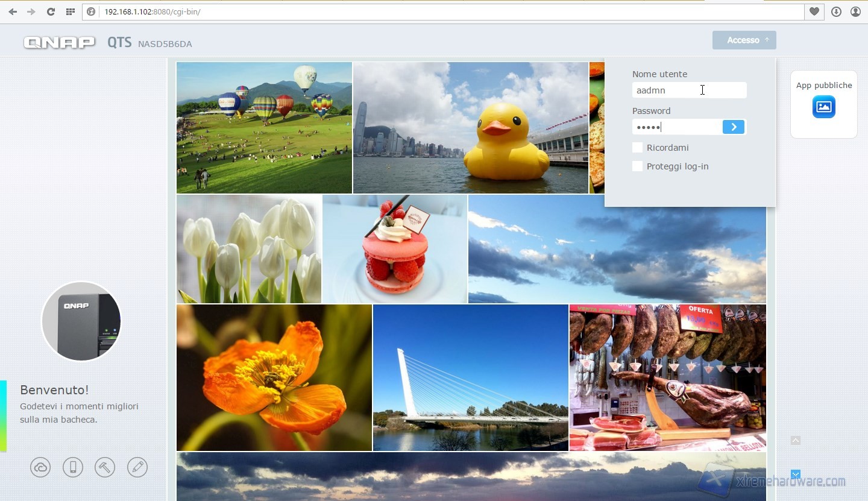Tick the Proteggi log-in checkbox

pyautogui.click(x=637, y=166)
